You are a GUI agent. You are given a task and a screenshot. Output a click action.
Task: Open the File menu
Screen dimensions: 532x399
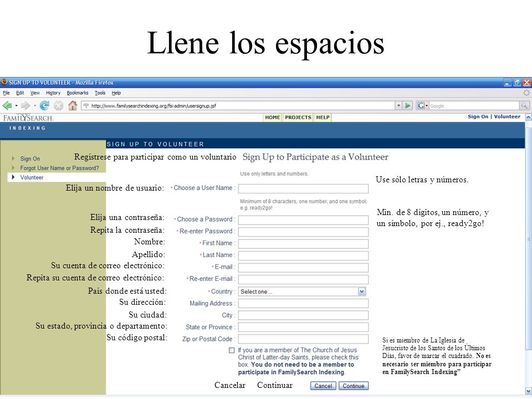coord(7,93)
